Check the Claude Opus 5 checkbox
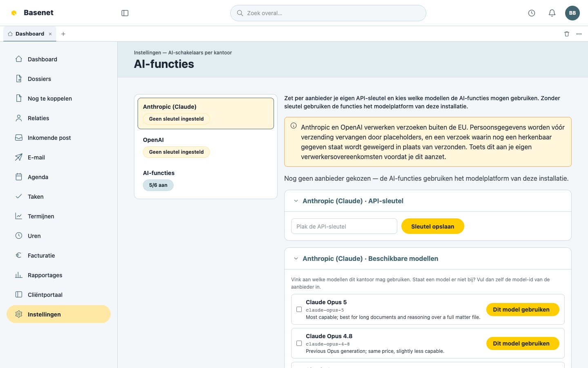Screen dimensions: 588x368 click(x=299, y=310)
